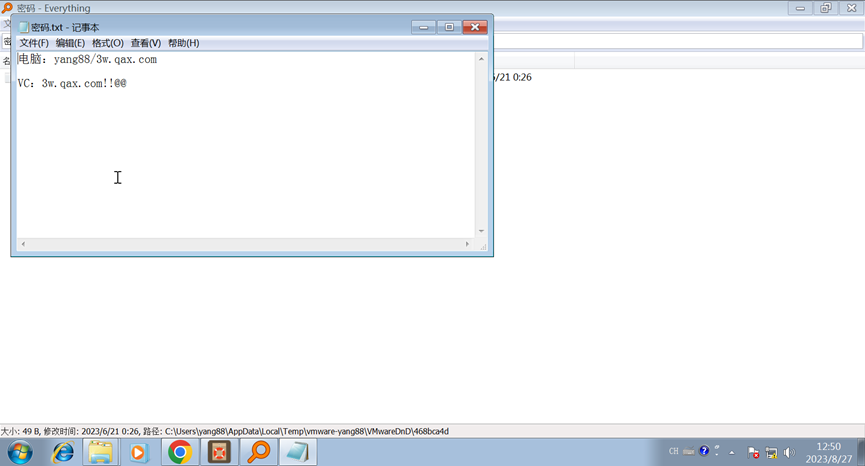Show hidden tray icons with the arrow
This screenshot has height=466, width=865.
tap(732, 452)
